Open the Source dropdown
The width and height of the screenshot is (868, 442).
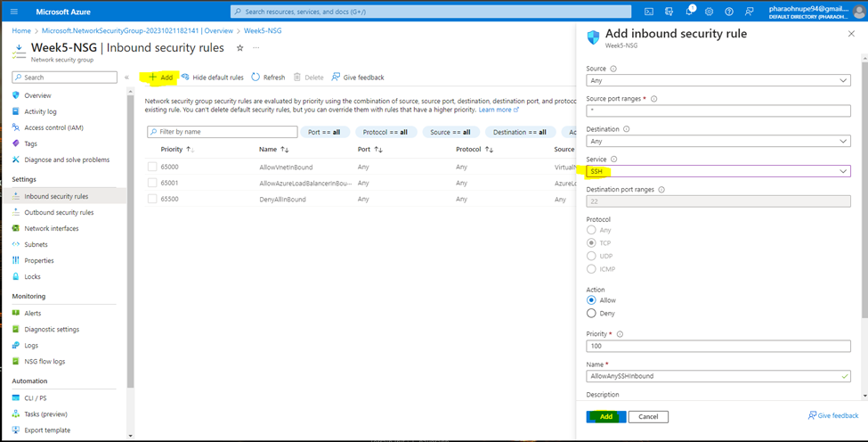[718, 80]
